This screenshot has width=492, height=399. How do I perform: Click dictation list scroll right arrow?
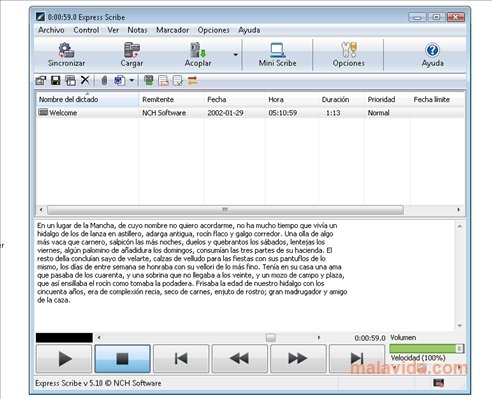point(459,210)
